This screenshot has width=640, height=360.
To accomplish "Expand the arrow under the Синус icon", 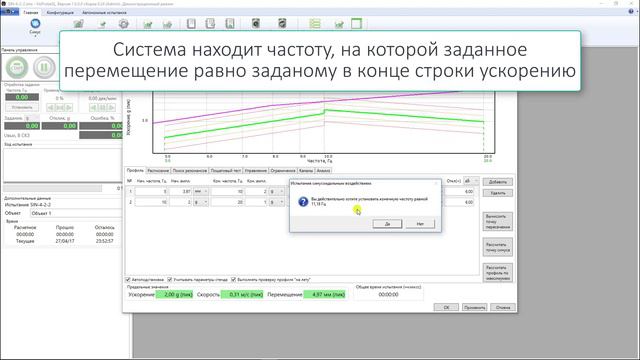I will coord(35,36).
